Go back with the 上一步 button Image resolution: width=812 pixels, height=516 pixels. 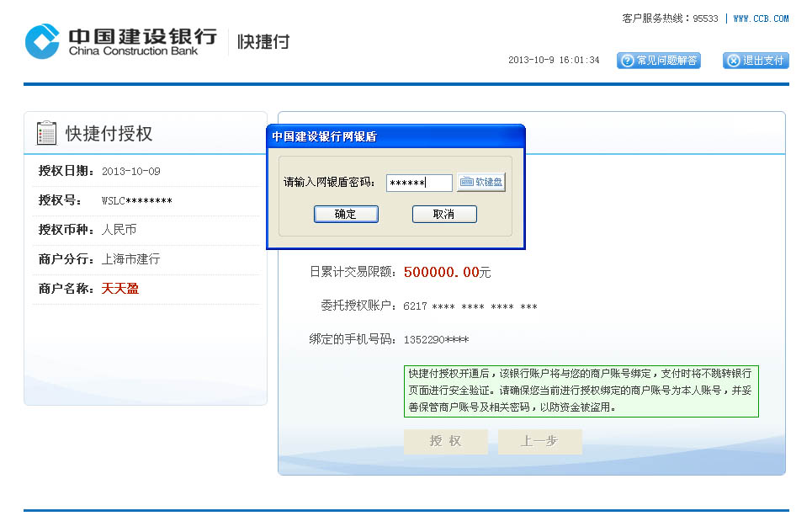coord(539,441)
